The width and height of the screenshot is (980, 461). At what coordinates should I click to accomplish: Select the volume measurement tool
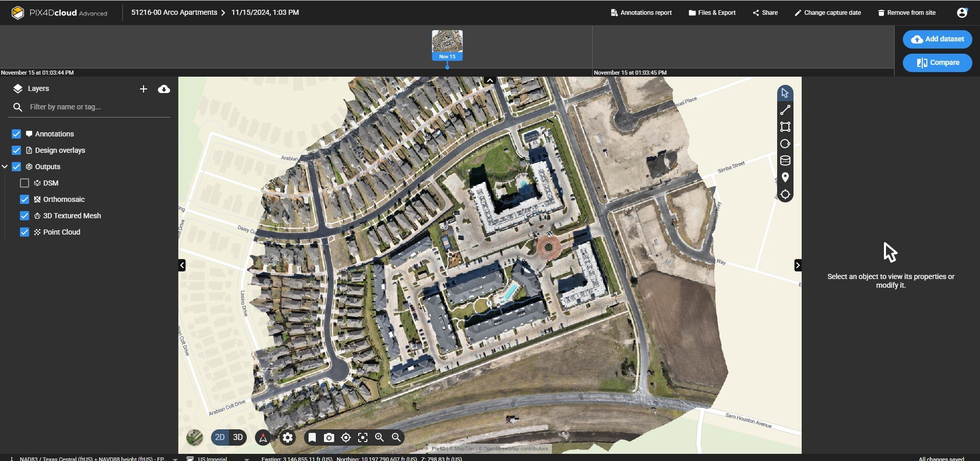point(785,160)
